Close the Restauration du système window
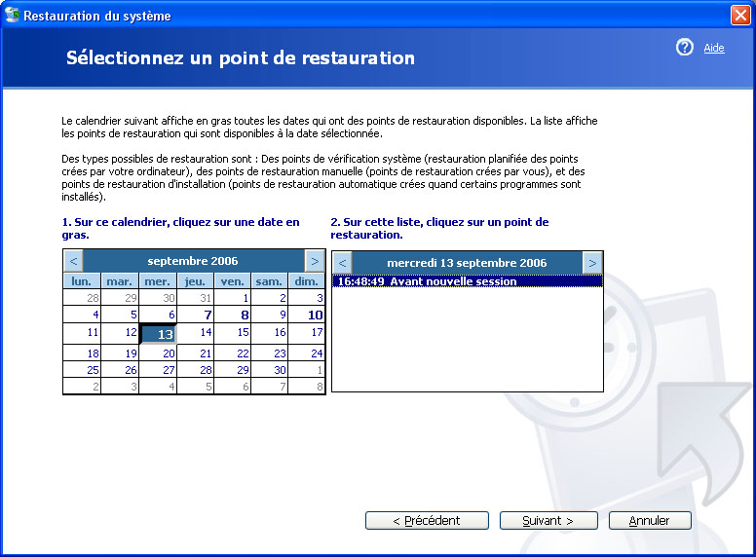The image size is (756, 557). (739, 16)
